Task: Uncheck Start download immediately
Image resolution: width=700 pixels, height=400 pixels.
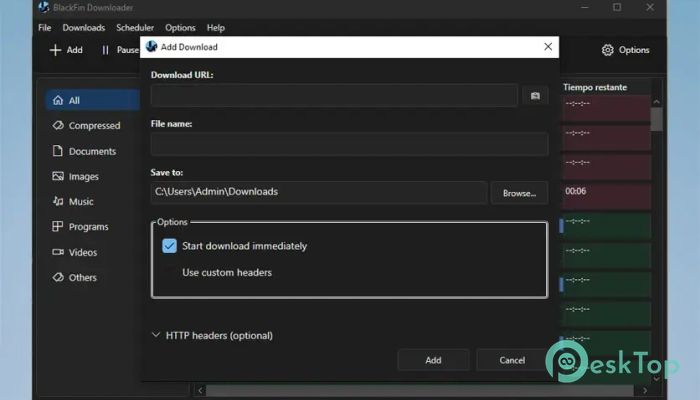Action: [x=170, y=246]
